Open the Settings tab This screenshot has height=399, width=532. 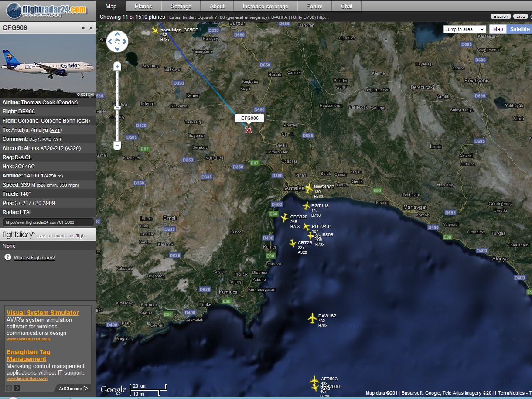coord(181,6)
